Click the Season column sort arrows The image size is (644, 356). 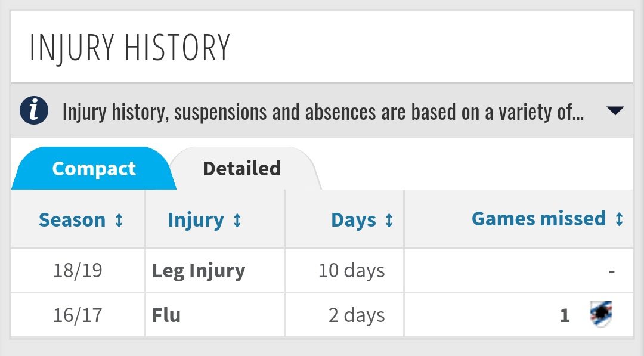[119, 221]
